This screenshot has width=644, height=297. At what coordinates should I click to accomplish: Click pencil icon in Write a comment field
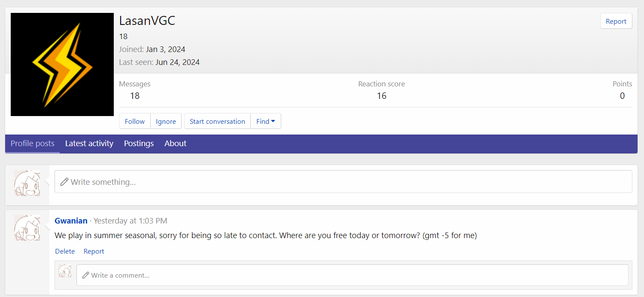pos(85,275)
